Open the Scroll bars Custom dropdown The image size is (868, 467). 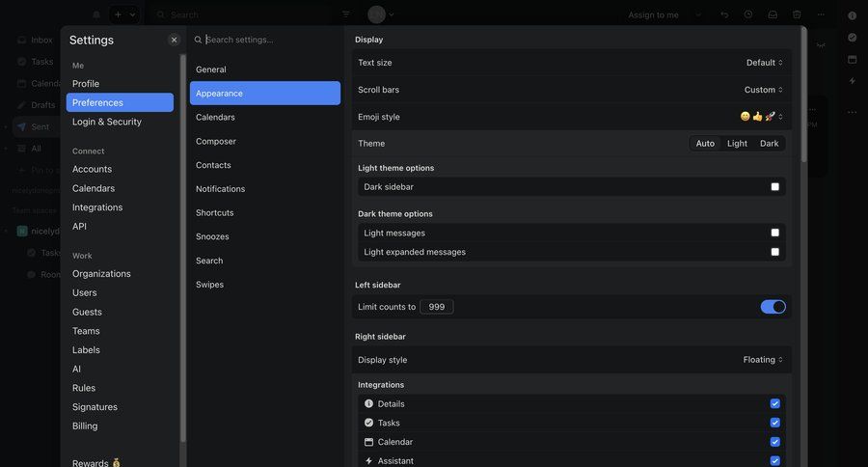click(x=764, y=90)
